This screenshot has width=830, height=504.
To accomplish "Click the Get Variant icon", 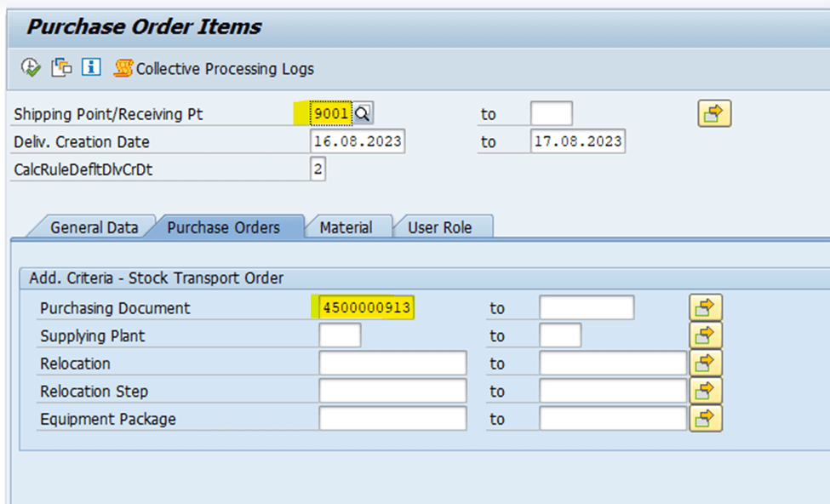I will pyautogui.click(x=61, y=68).
